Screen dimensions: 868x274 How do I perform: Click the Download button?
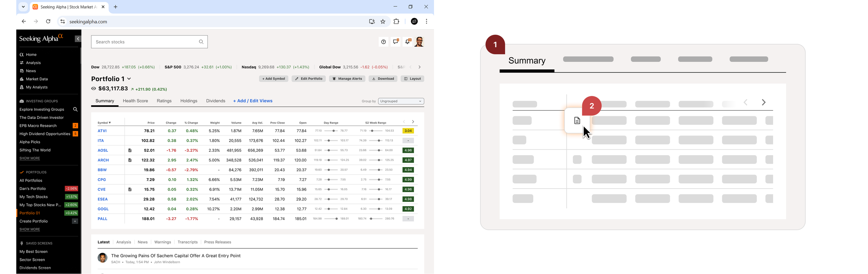[383, 79]
